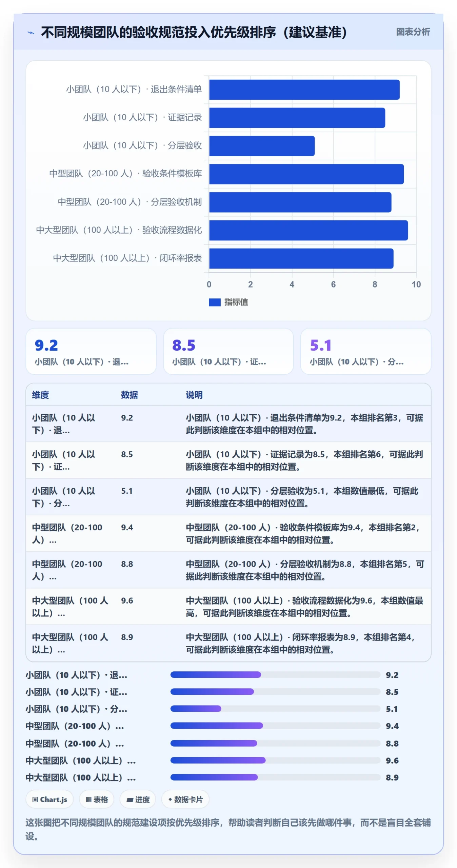Click the 说明 column header
The height and width of the screenshot is (868, 457).
[194, 394]
